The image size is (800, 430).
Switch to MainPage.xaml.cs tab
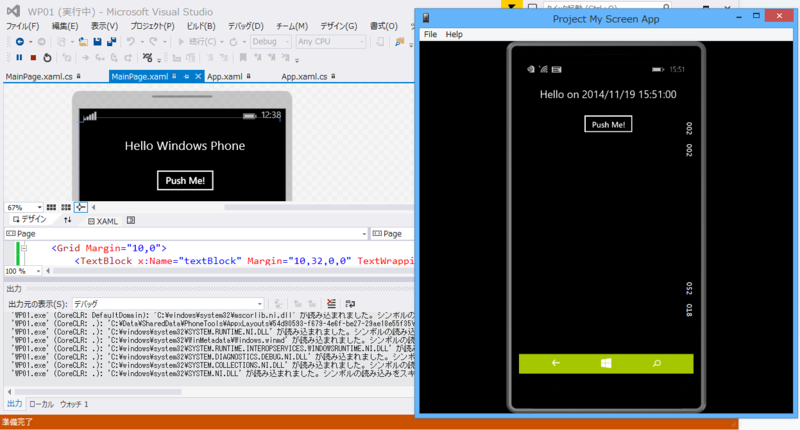tap(39, 77)
